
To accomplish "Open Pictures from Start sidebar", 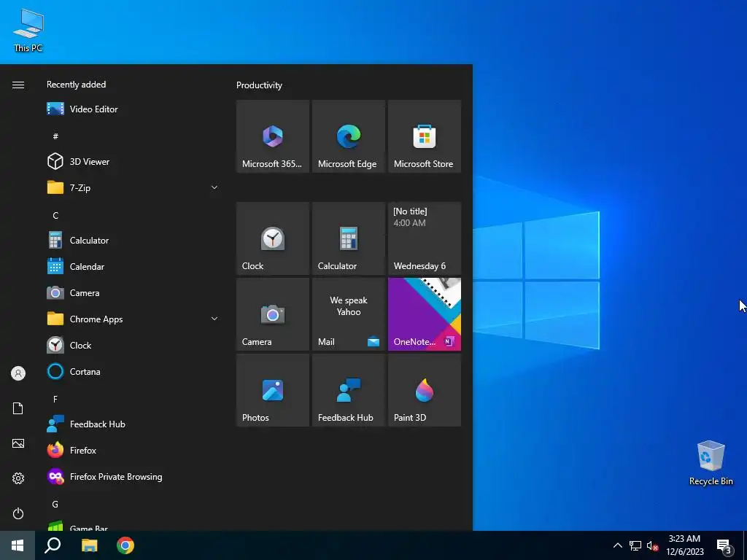I will [x=18, y=443].
